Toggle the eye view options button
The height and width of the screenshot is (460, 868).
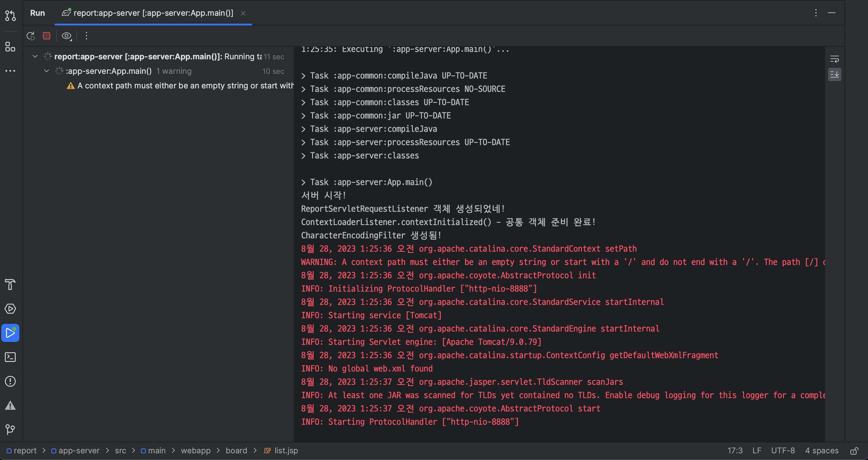[66, 36]
